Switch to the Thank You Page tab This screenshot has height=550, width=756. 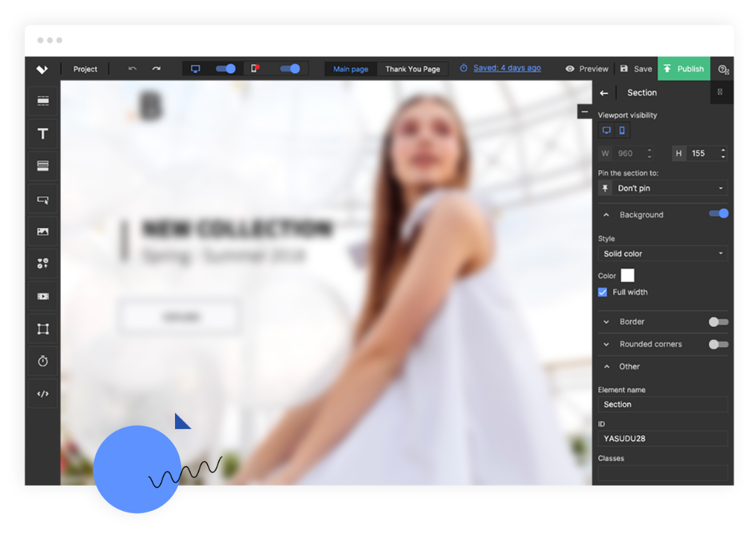pos(412,69)
